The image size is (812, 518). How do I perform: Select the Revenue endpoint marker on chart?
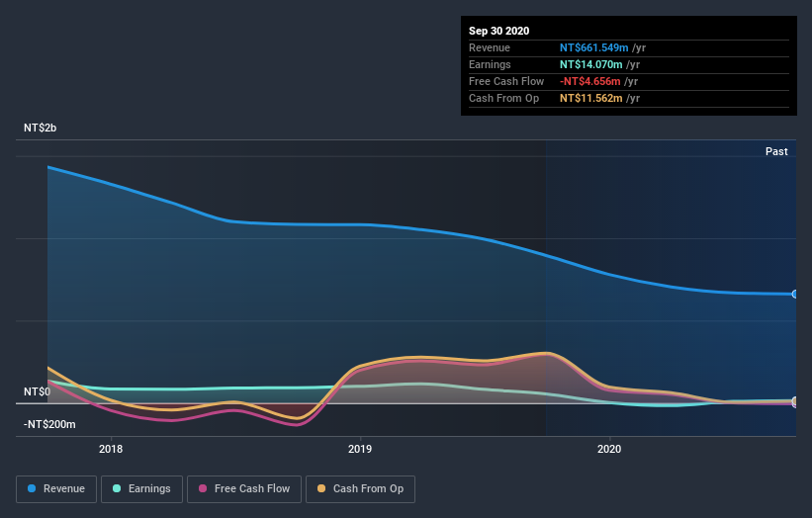tap(794, 294)
